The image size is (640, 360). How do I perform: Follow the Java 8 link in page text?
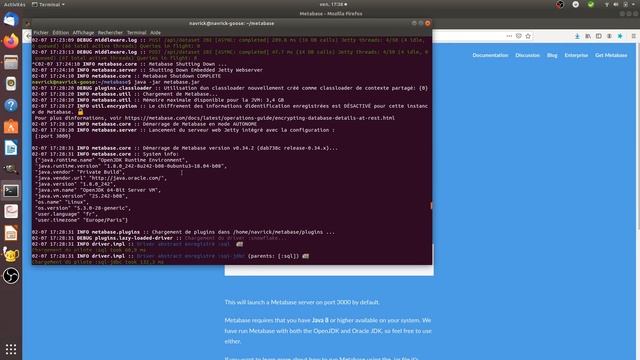click(320, 320)
